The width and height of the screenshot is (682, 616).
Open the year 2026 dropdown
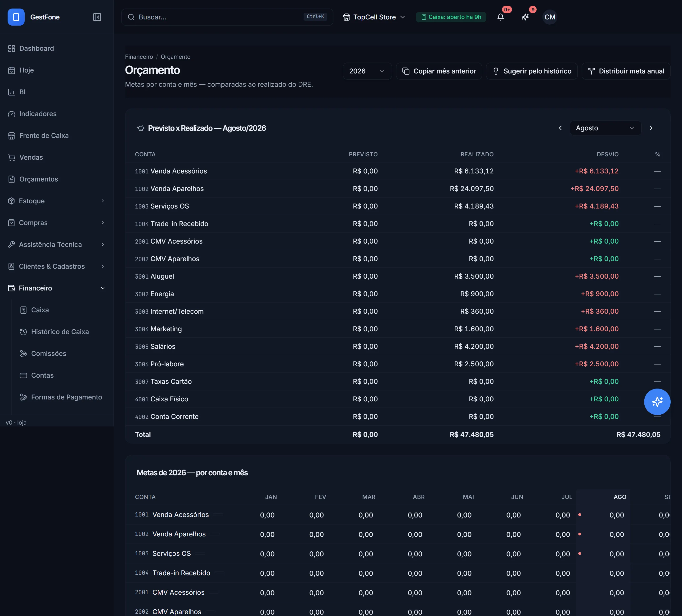point(367,71)
